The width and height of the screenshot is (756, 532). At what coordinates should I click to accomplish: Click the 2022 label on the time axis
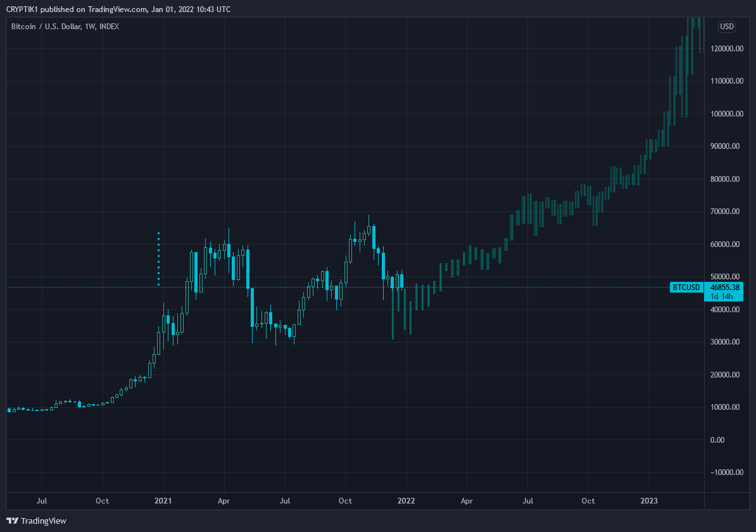click(406, 500)
